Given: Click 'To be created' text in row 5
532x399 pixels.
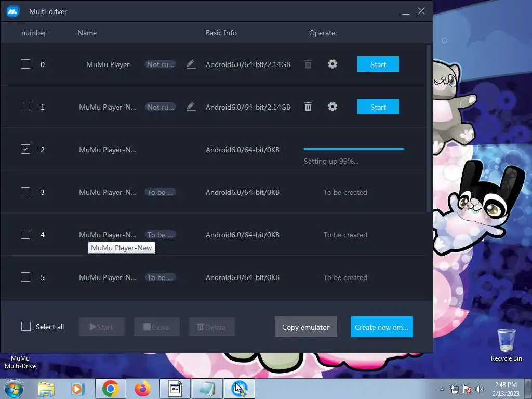Looking at the screenshot, I should pos(345,277).
